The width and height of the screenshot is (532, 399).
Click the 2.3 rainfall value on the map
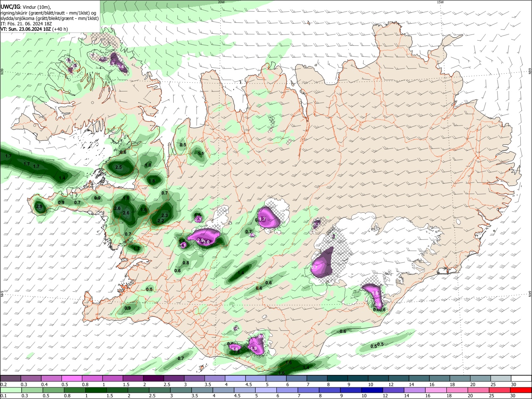tap(165, 215)
